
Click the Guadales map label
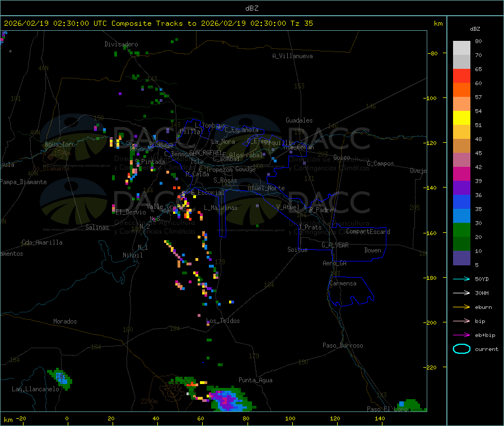point(299,120)
